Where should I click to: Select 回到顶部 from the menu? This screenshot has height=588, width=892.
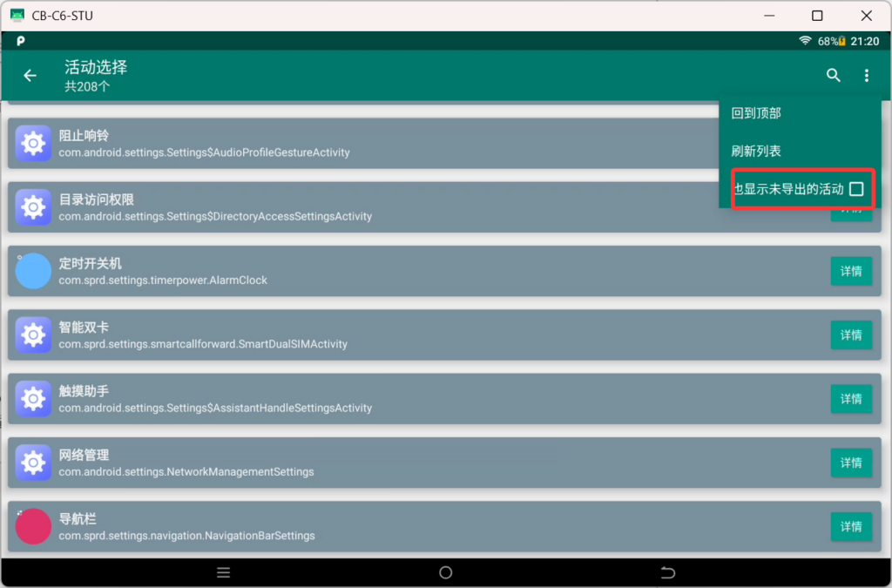pos(755,113)
